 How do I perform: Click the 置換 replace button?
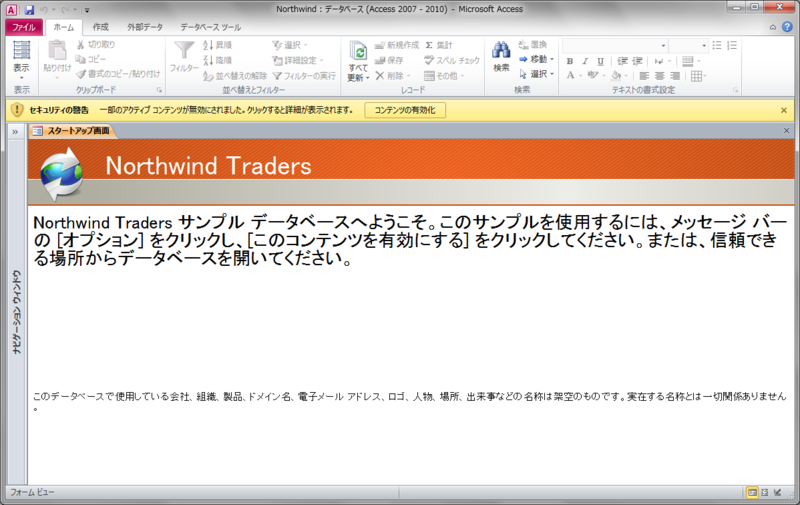click(533, 44)
